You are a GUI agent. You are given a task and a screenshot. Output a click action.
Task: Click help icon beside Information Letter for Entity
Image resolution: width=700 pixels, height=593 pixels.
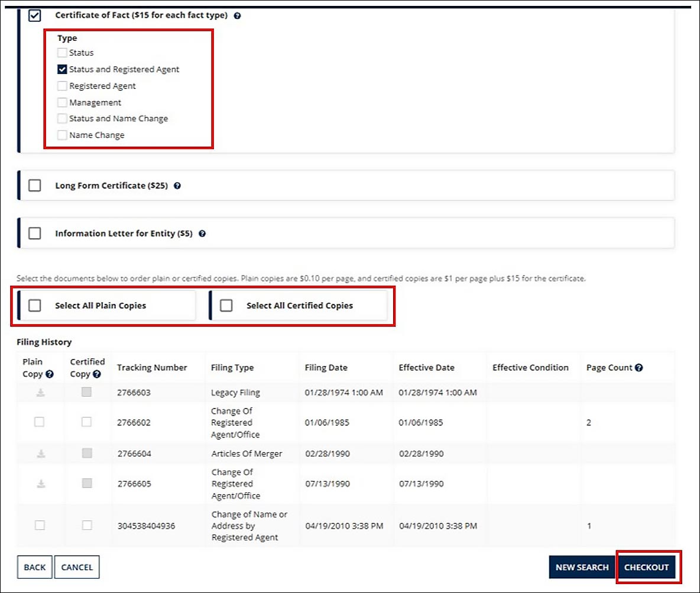click(202, 234)
